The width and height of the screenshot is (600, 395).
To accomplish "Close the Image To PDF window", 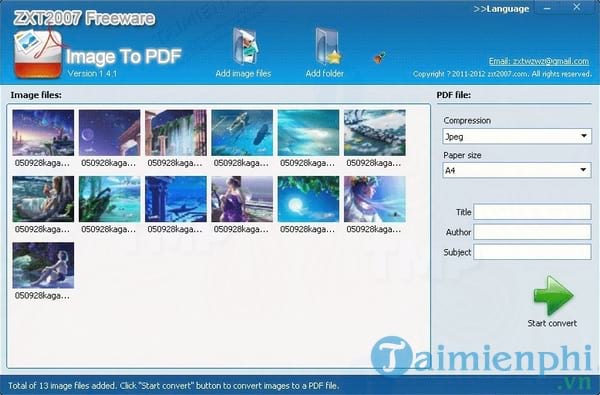I will coord(577,7).
